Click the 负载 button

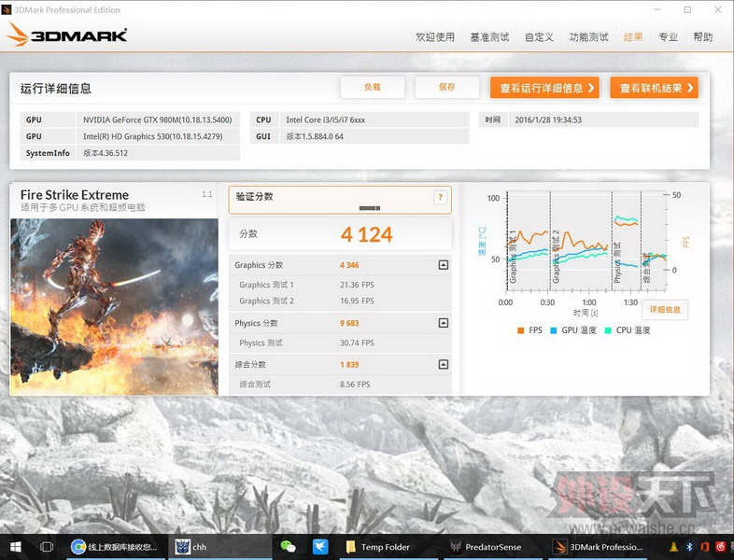373,87
